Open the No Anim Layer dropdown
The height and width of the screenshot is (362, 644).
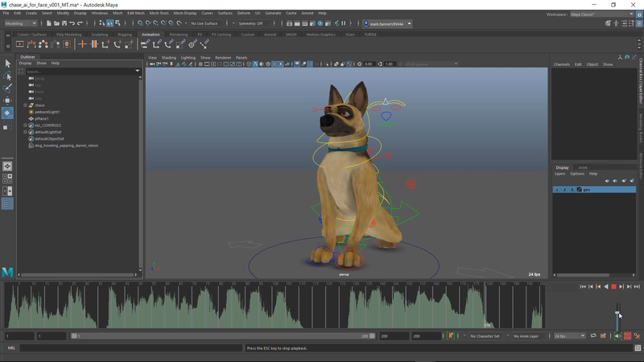click(x=530, y=335)
